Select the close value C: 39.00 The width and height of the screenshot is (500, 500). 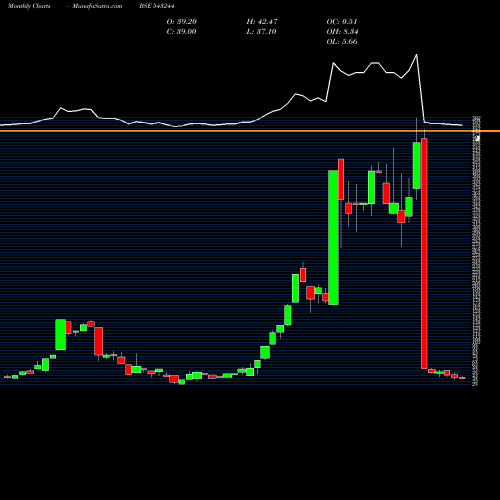(181, 32)
